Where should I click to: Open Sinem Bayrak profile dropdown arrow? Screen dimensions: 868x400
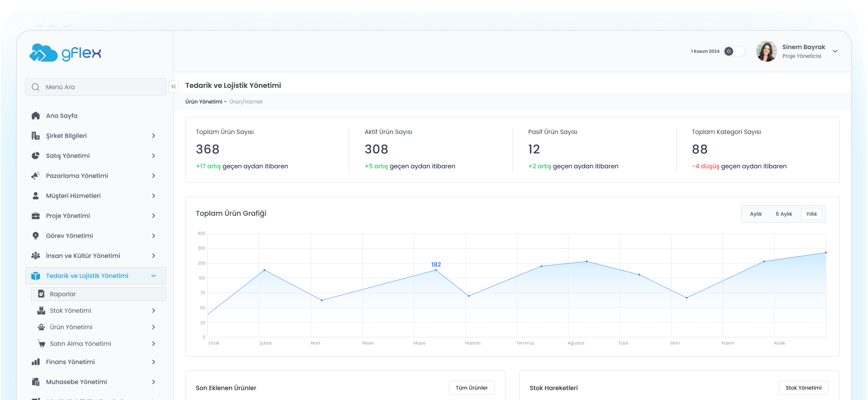[835, 52]
